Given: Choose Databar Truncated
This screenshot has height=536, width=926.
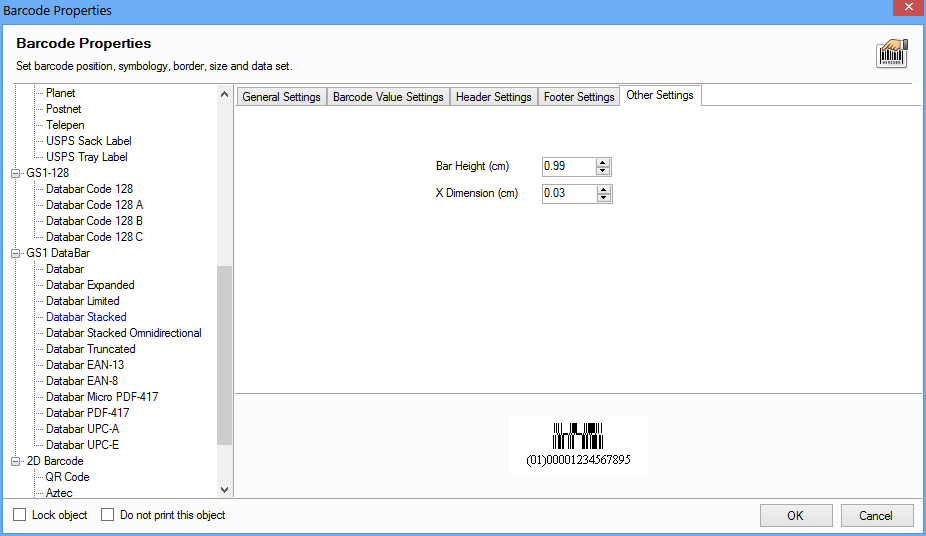Looking at the screenshot, I should click(90, 348).
